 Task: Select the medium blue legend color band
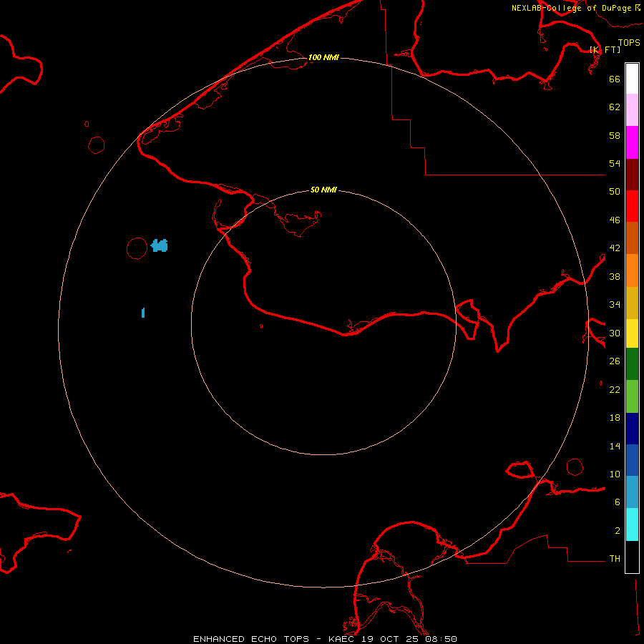click(x=632, y=460)
